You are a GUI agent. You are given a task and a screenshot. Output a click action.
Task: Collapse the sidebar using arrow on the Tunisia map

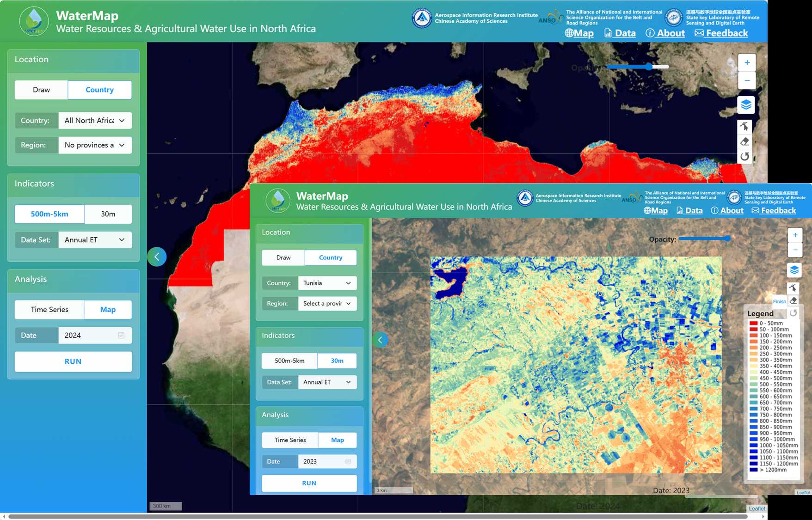click(380, 340)
